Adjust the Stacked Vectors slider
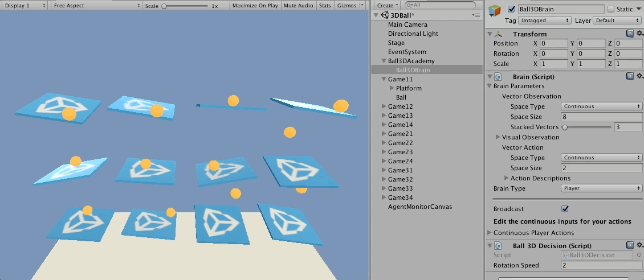The width and height of the screenshot is (644, 280). point(588,127)
